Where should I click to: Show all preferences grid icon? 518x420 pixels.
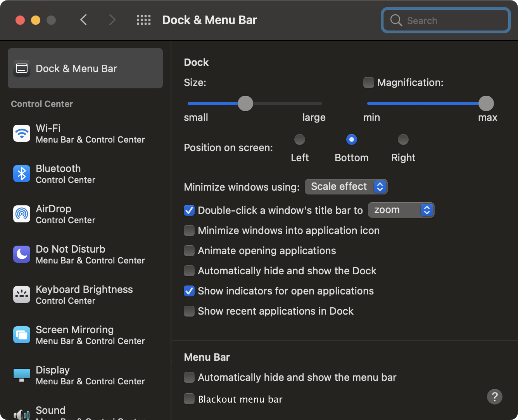pyautogui.click(x=143, y=20)
